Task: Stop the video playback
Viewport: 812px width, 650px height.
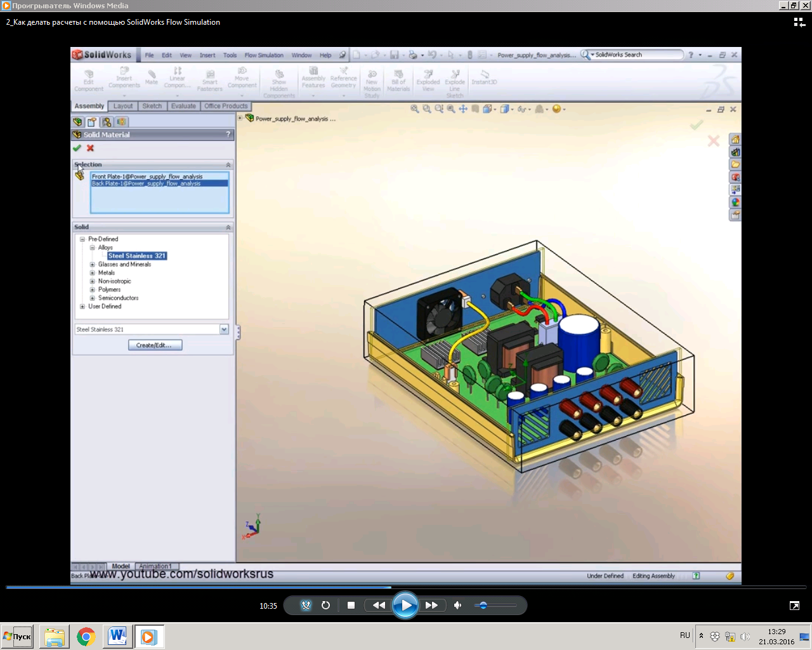Action: click(x=351, y=605)
